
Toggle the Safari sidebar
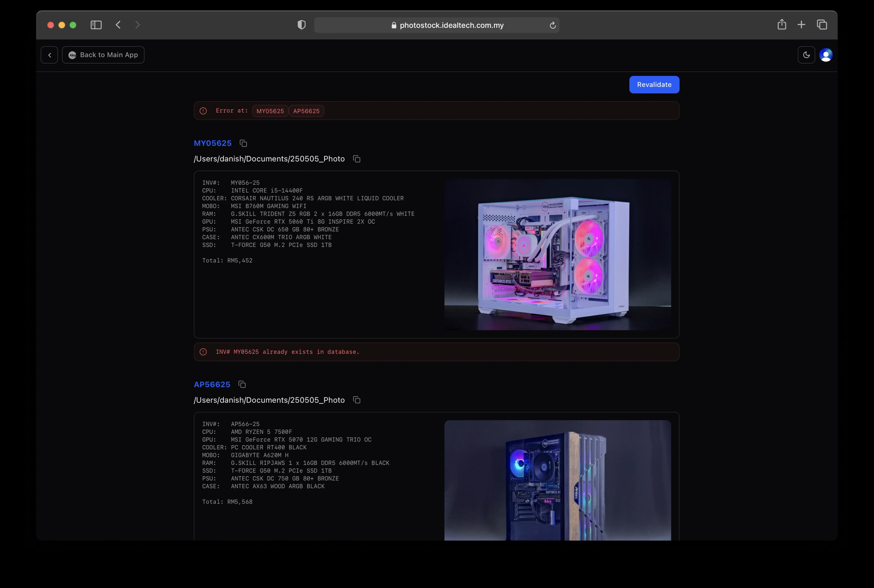(96, 25)
